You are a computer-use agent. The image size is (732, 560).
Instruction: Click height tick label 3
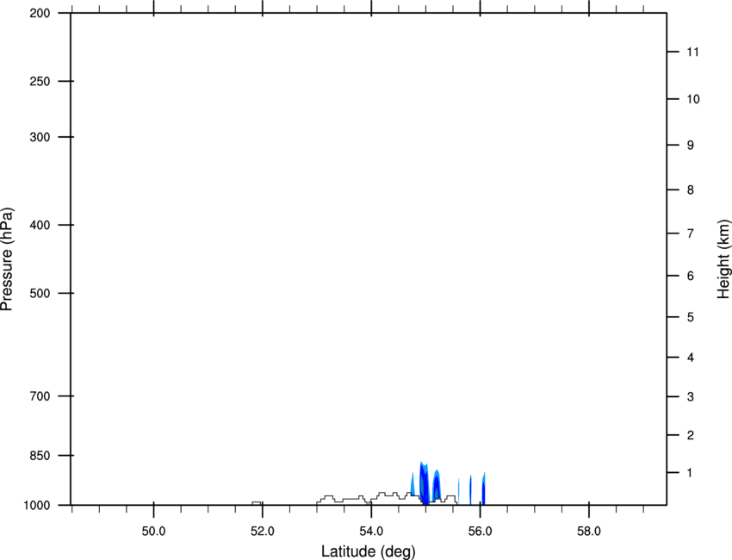(x=691, y=397)
